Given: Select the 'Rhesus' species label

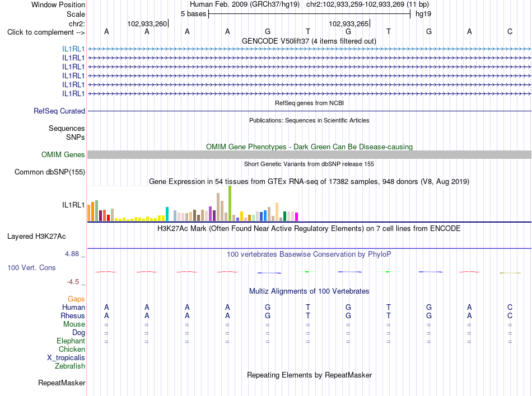Looking at the screenshot, I should [73, 315].
